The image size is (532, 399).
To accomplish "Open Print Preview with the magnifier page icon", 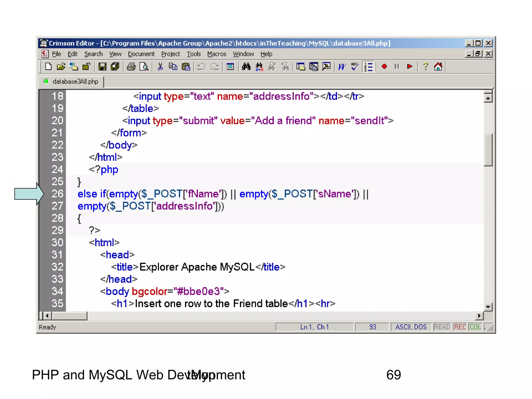I will click(x=144, y=67).
